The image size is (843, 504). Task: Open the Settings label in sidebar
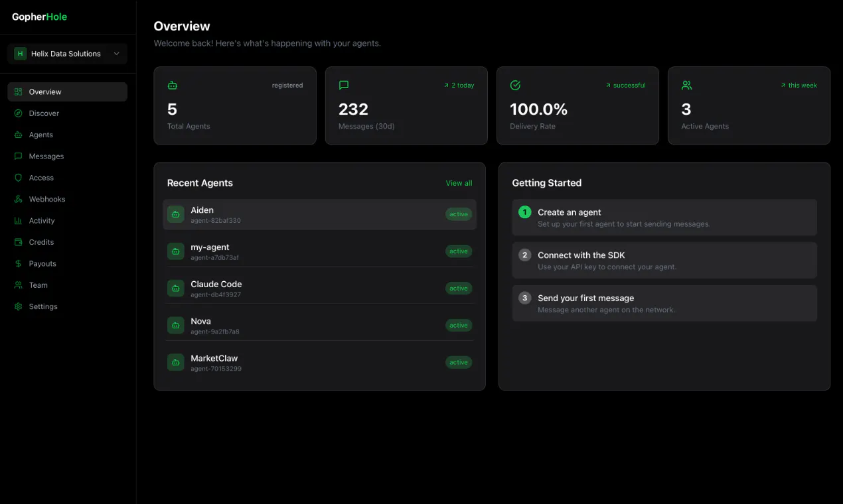[43, 306]
